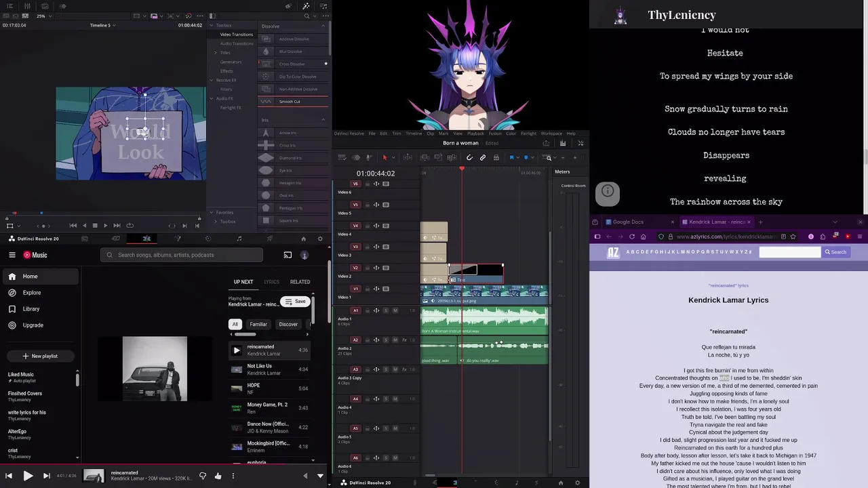Image resolution: width=868 pixels, height=488 pixels.
Task: Open the quick export icon by project title
Action: click(x=546, y=143)
